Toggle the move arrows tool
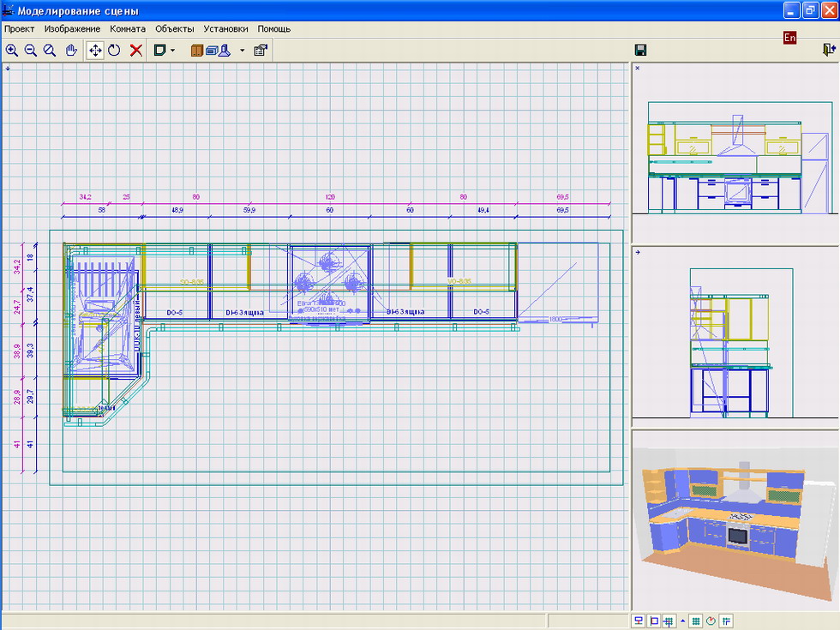Image resolution: width=840 pixels, height=630 pixels. (x=95, y=51)
